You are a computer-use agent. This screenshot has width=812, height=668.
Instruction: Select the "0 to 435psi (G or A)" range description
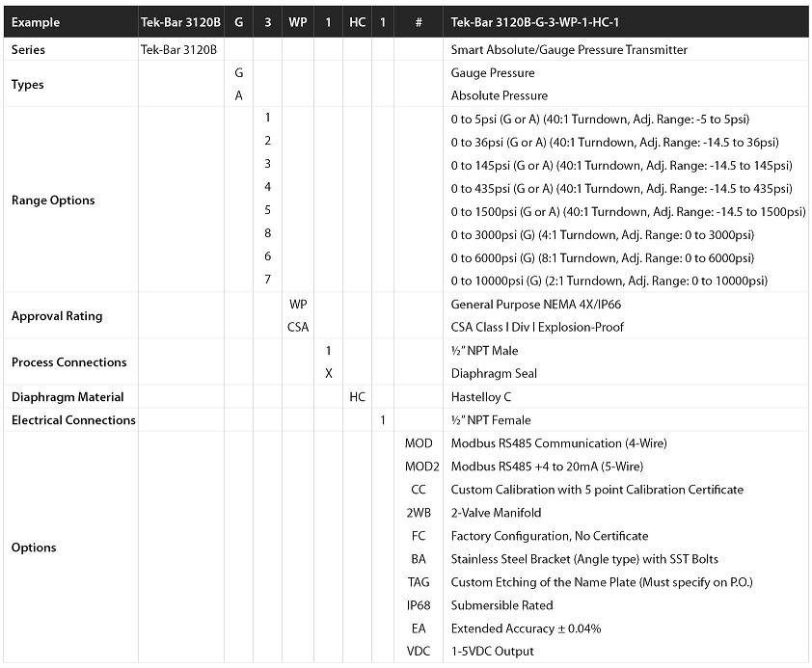point(621,189)
